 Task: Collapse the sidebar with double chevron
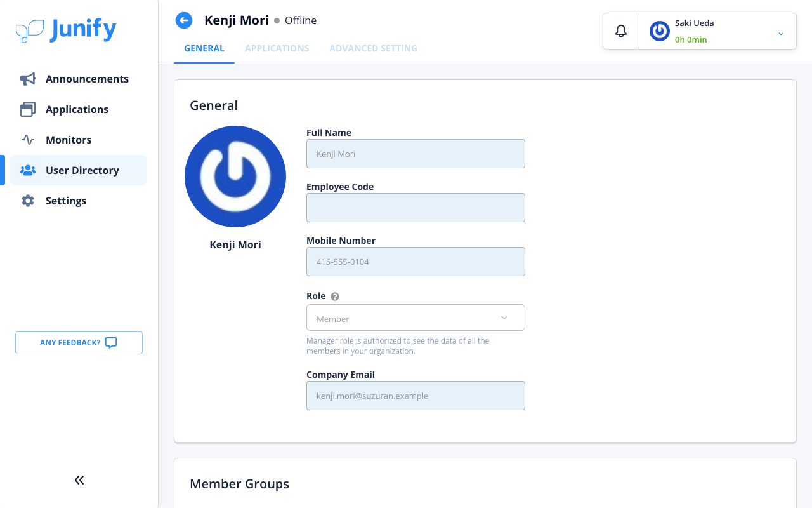click(x=79, y=480)
